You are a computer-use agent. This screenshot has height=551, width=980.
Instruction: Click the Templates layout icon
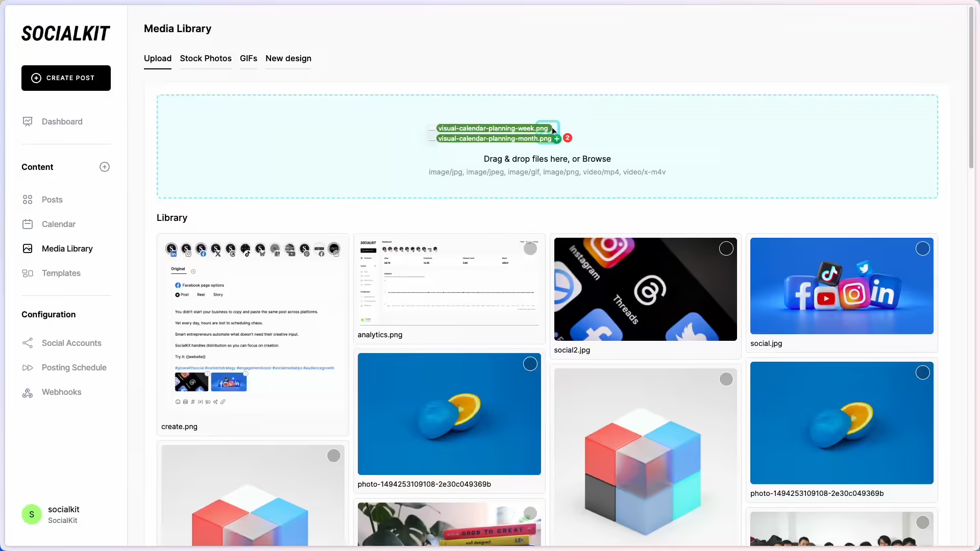point(28,273)
